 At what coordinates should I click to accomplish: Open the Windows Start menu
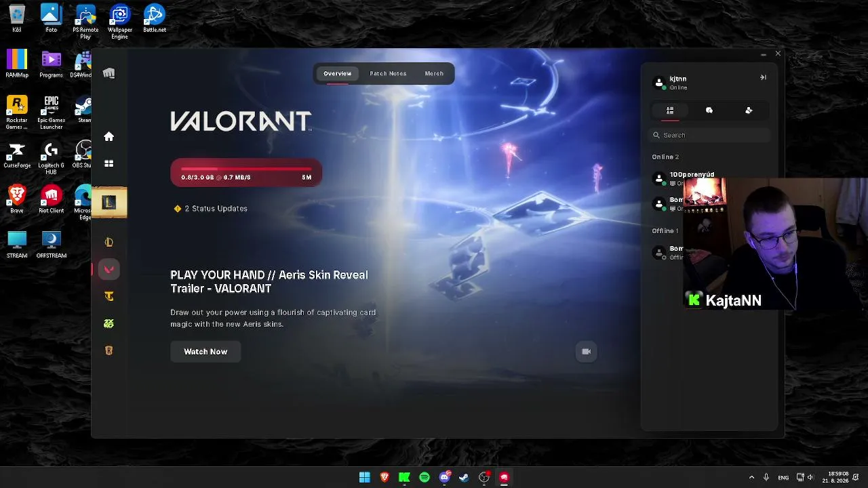pos(365,477)
